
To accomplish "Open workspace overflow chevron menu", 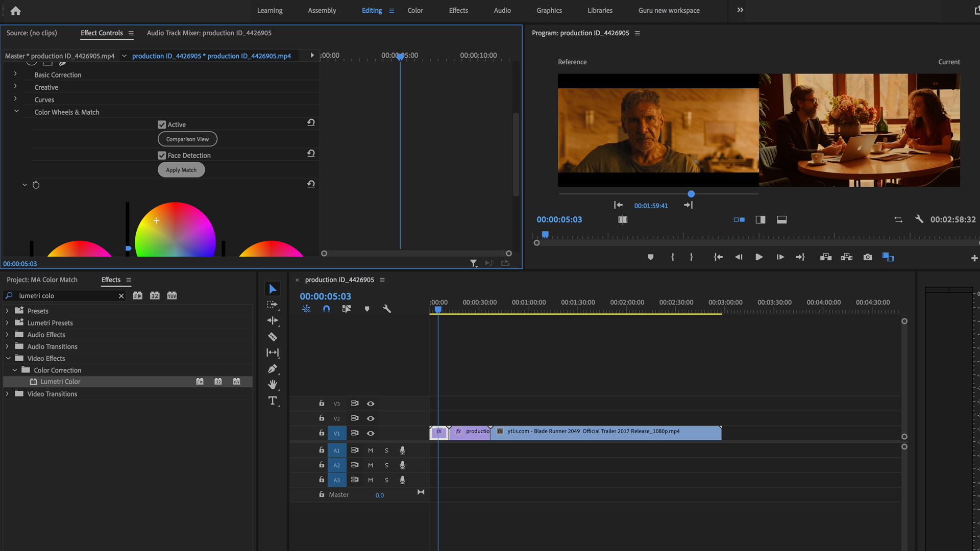I will click(x=740, y=10).
